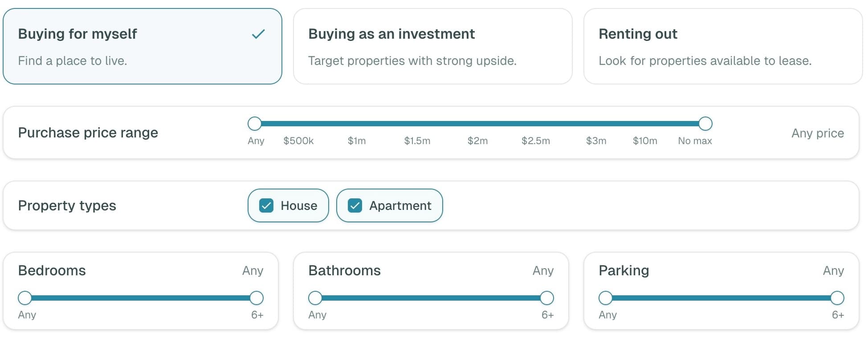The image size is (868, 338).
Task: Uncheck the Apartment property type checkbox
Action: coord(355,205)
